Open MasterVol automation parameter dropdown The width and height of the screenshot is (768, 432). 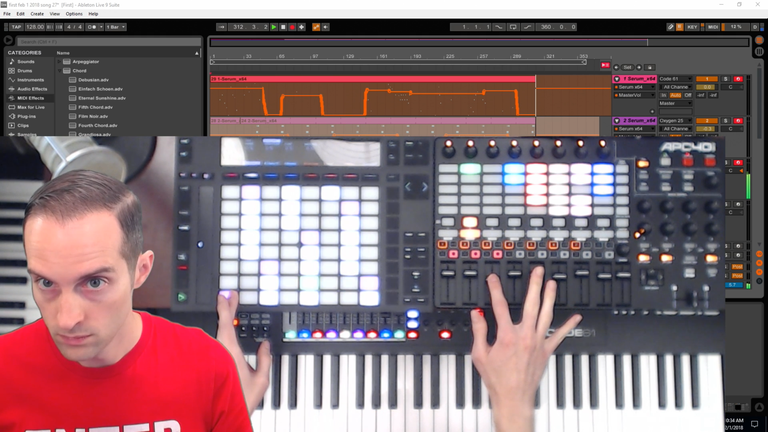coord(635,96)
